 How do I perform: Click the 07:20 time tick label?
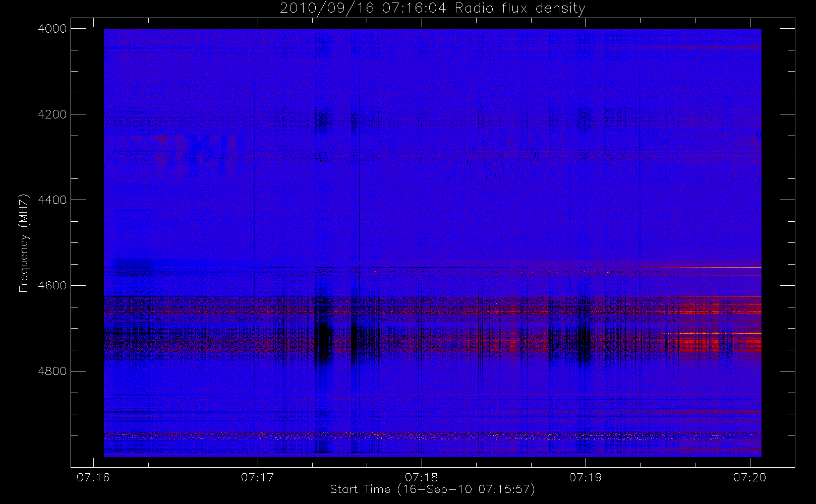click(749, 477)
